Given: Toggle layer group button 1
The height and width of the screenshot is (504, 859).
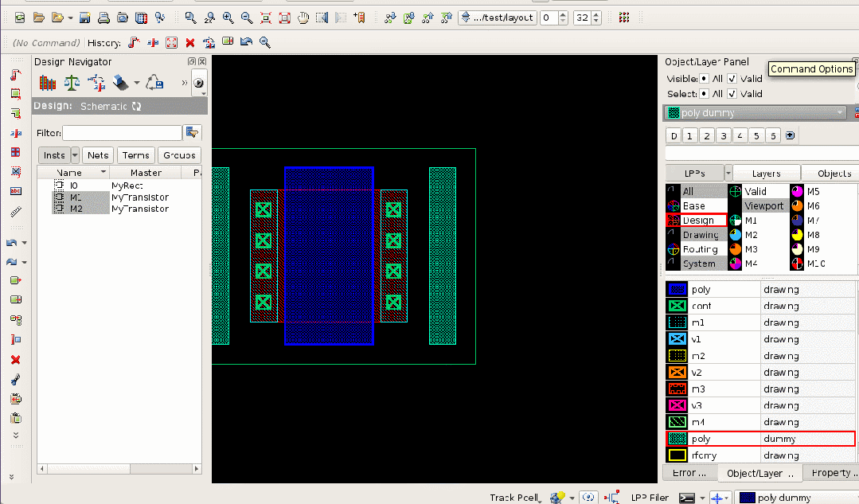Looking at the screenshot, I should click(689, 136).
